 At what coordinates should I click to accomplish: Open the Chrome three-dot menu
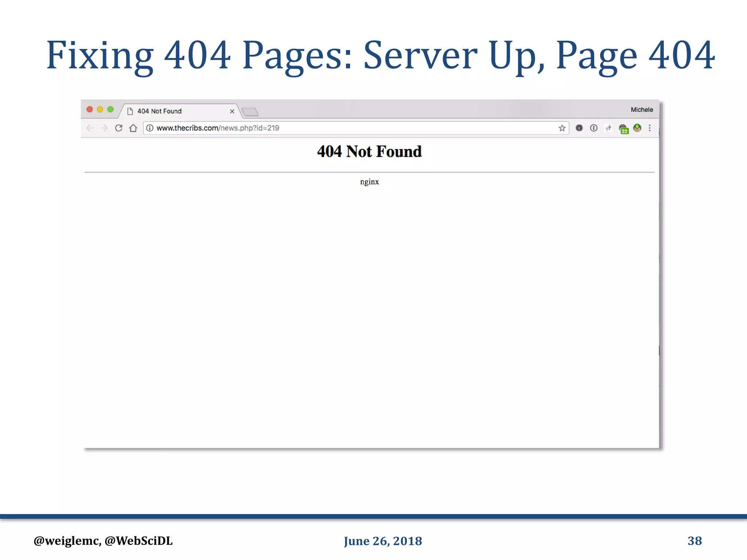coord(650,128)
